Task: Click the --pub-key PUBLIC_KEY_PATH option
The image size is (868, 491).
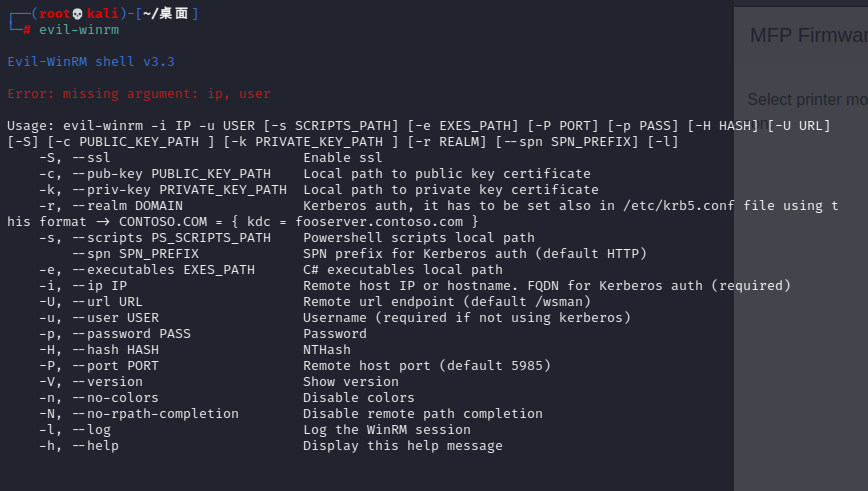Action: tap(155, 174)
